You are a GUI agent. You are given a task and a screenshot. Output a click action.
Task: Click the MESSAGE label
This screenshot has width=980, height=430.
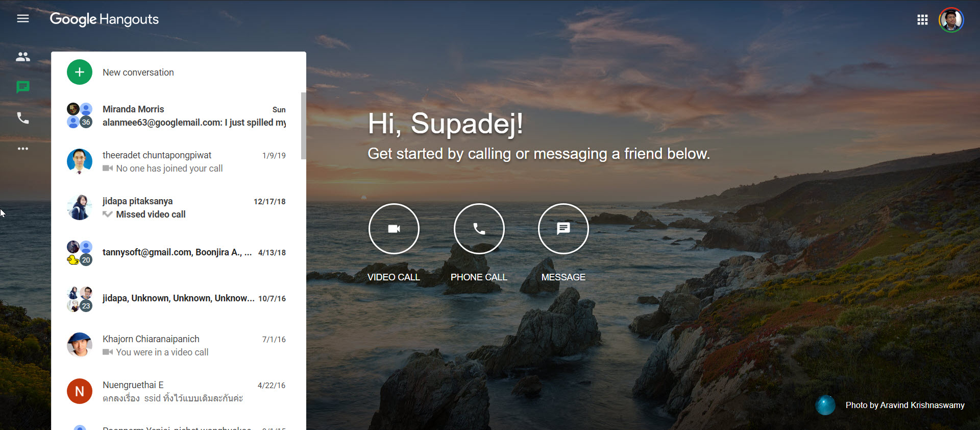click(x=563, y=277)
